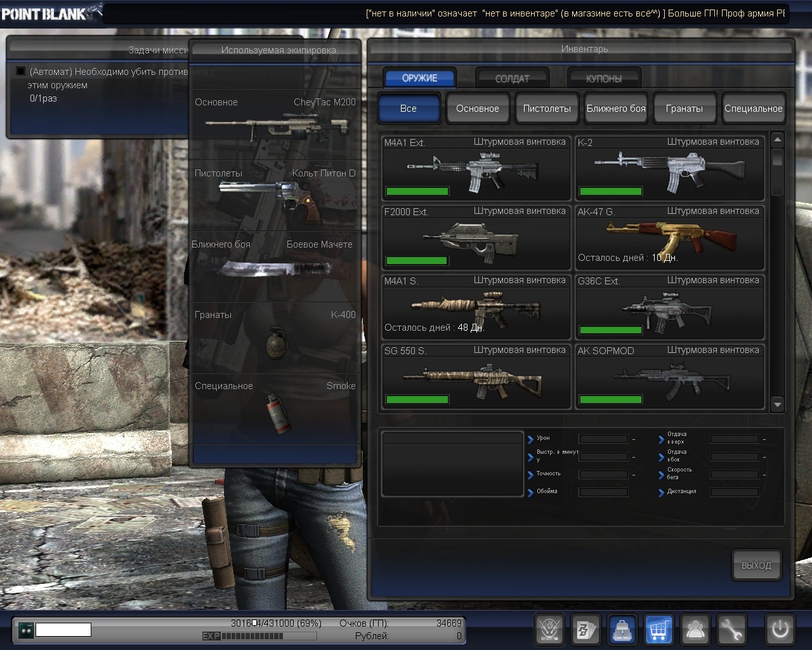The width and height of the screenshot is (812, 650).
Task: Click the inventory scrollbar down arrow
Action: pos(778,404)
